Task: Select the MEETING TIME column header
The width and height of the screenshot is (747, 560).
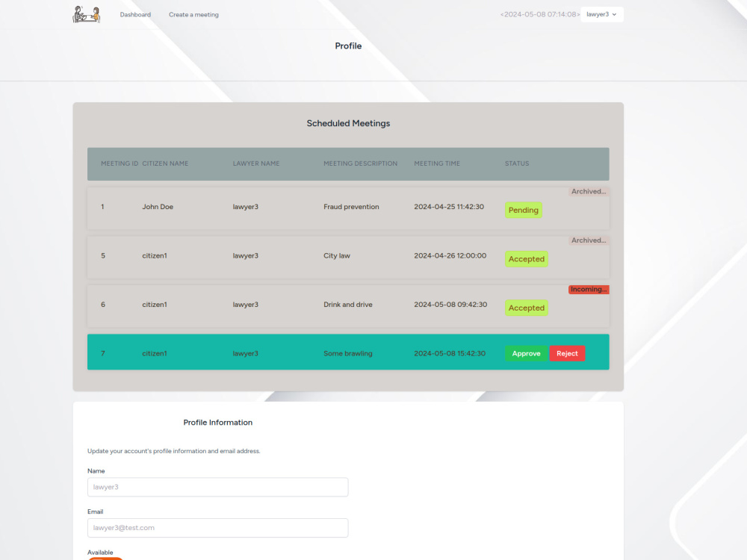Action: pos(437,164)
